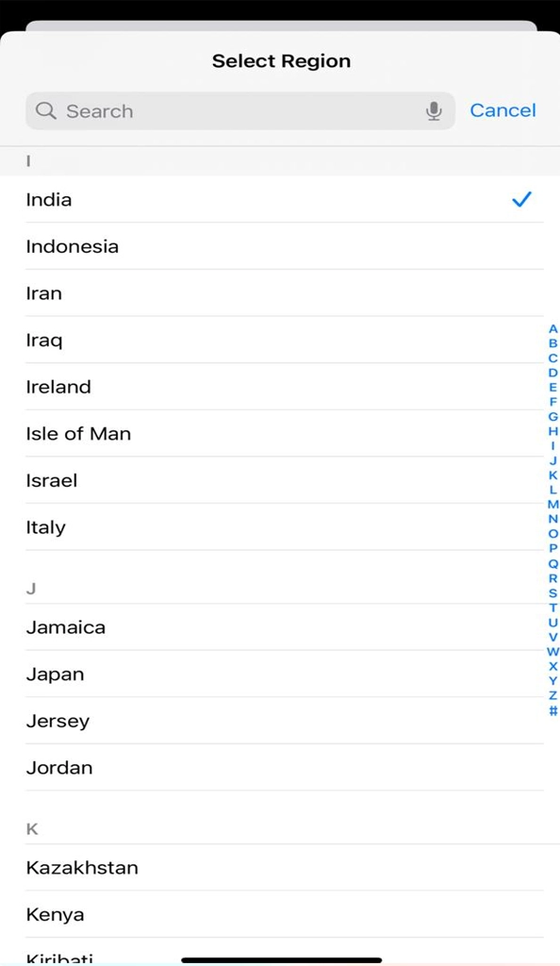Tap the blue checkmark next to India
This screenshot has height=966, width=560.
tap(520, 199)
